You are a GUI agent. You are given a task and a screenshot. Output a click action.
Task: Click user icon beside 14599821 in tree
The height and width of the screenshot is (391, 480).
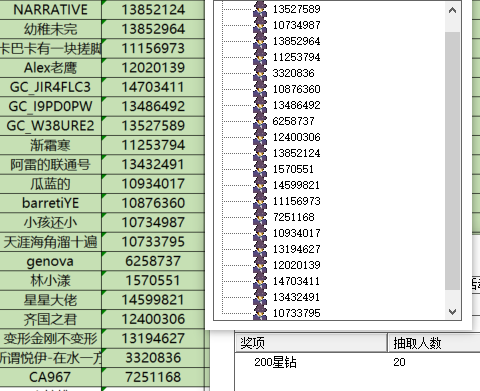tap(260, 185)
